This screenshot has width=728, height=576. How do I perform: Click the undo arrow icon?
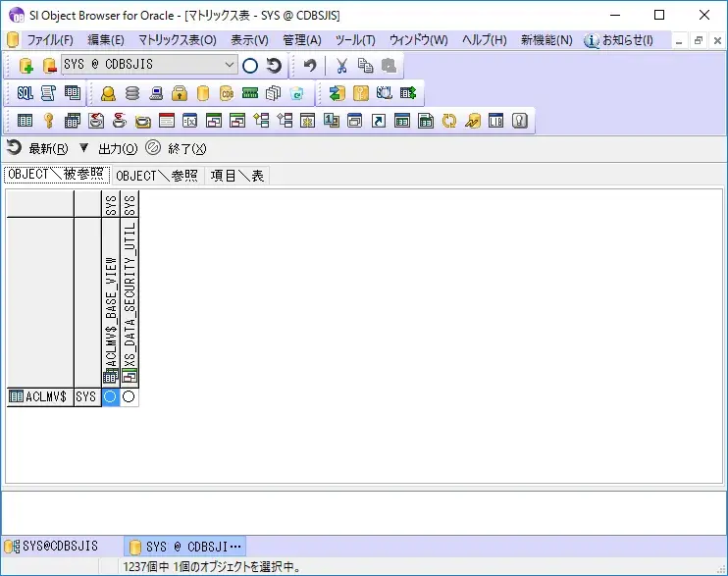tap(310, 66)
